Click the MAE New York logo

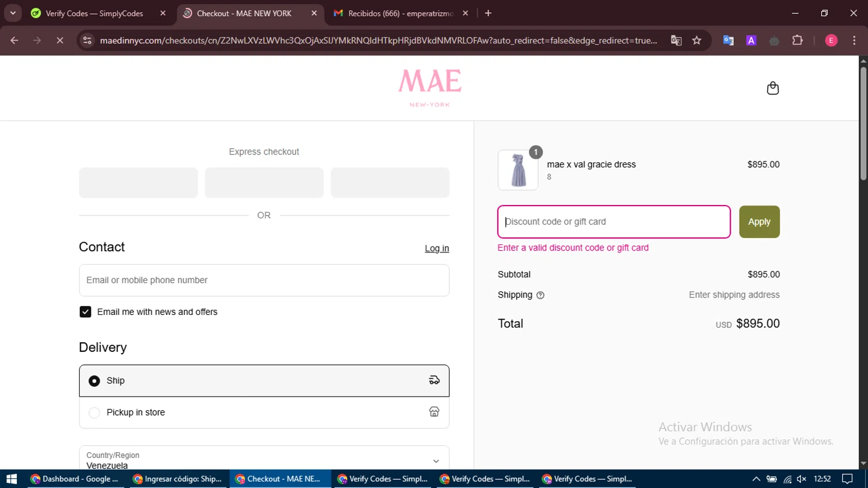click(x=430, y=88)
